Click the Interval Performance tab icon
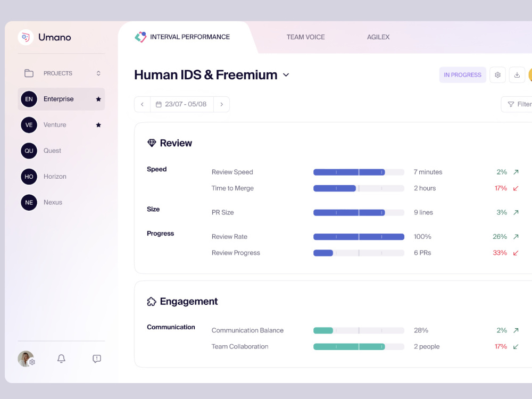The image size is (532, 399). pos(140,37)
